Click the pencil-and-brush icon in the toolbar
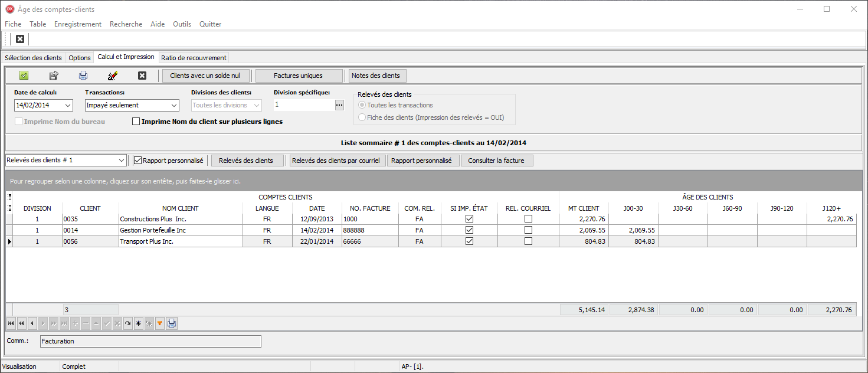This screenshot has height=373, width=868. pos(113,76)
